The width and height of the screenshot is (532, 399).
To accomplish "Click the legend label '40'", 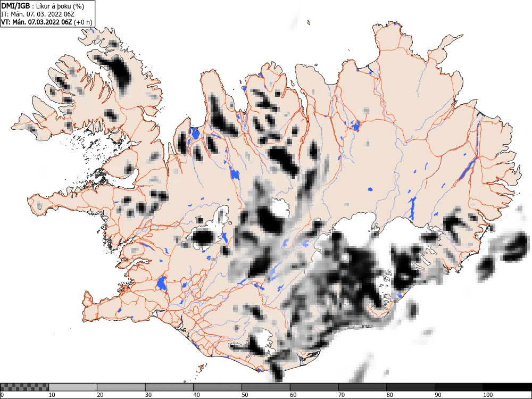I will pyautogui.click(x=196, y=395).
